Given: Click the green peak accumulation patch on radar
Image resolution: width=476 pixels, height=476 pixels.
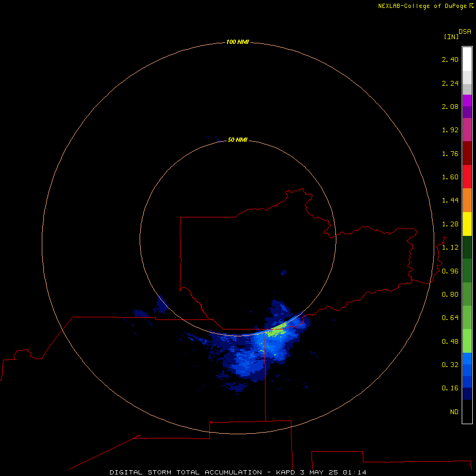Looking at the screenshot, I should pos(276,331).
